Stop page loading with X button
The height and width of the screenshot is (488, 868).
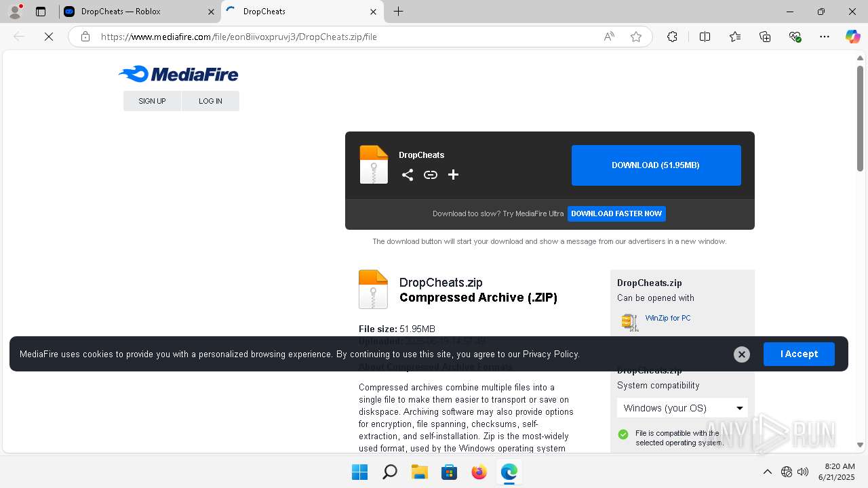49,37
